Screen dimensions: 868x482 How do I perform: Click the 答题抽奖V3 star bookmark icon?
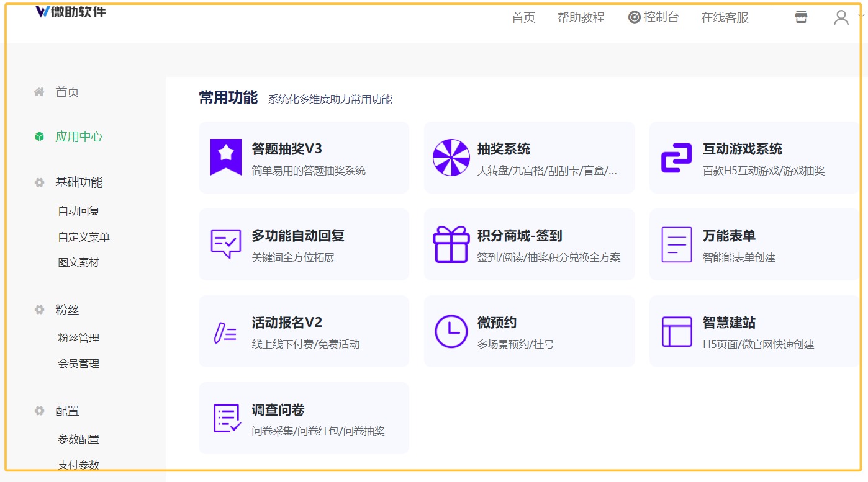point(225,158)
